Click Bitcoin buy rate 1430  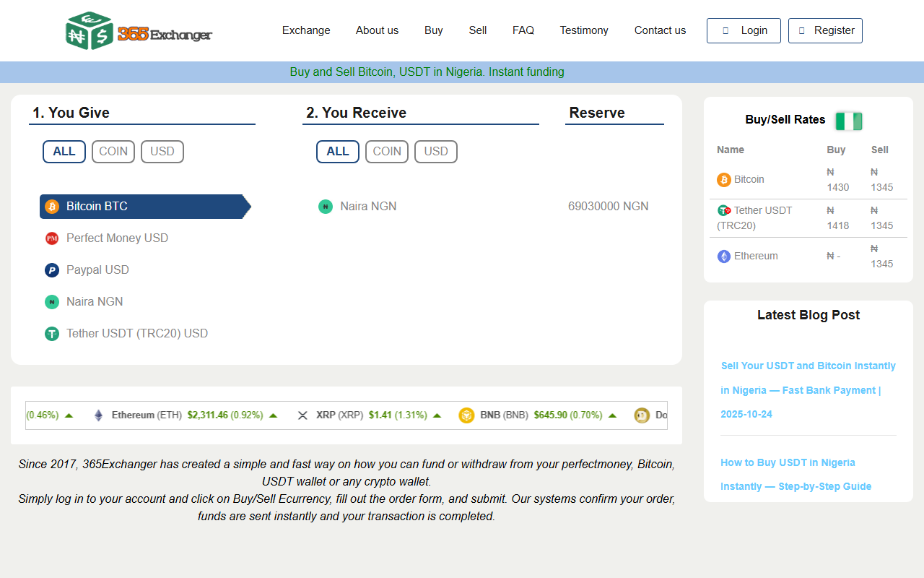(x=838, y=180)
